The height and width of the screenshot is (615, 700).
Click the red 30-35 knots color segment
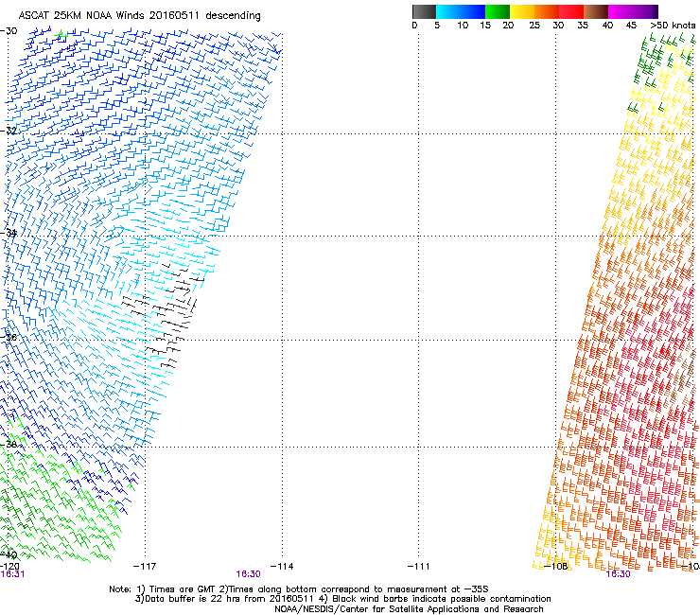coord(571,11)
